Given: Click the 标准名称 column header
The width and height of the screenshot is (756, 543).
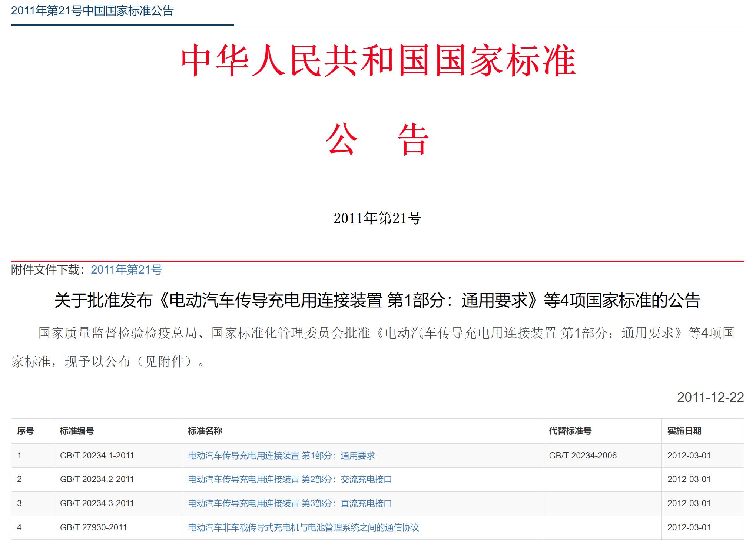Looking at the screenshot, I should (x=205, y=431).
